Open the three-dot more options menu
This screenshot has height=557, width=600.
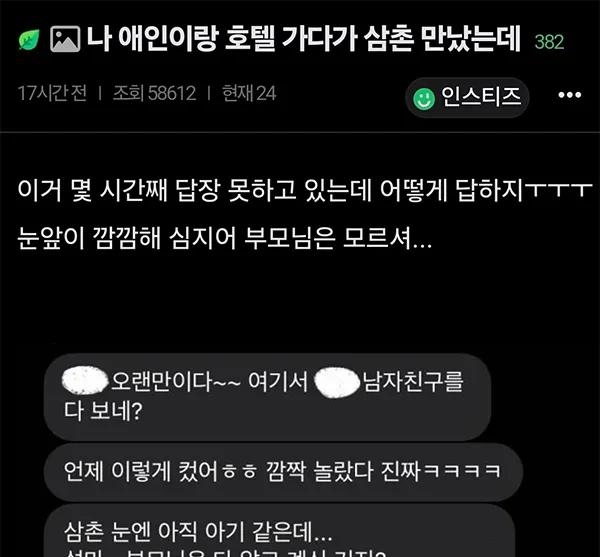point(569,94)
